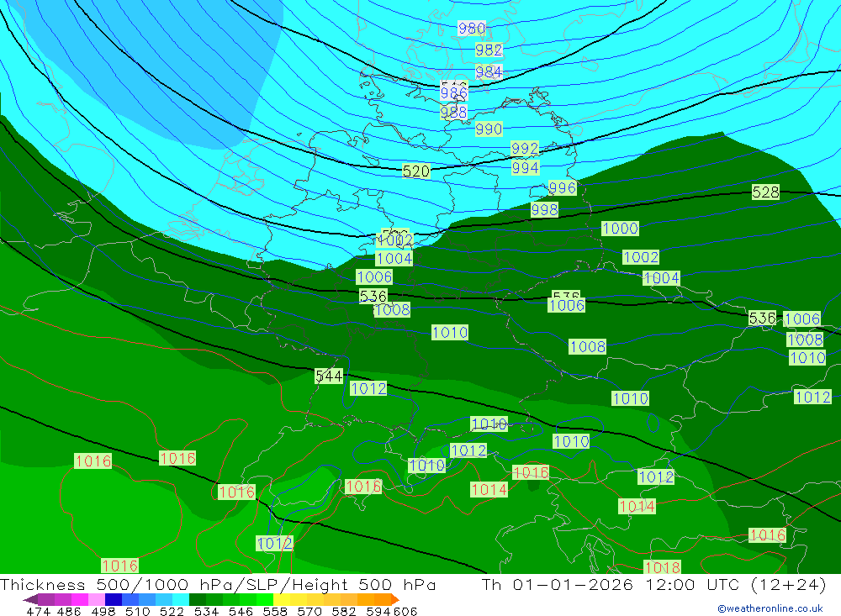Click the '996' isobar label

[562, 188]
